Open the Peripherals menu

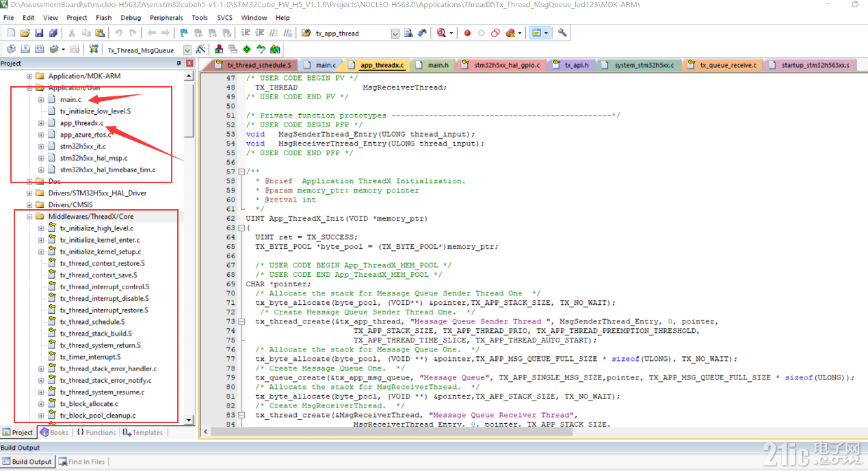[166, 18]
